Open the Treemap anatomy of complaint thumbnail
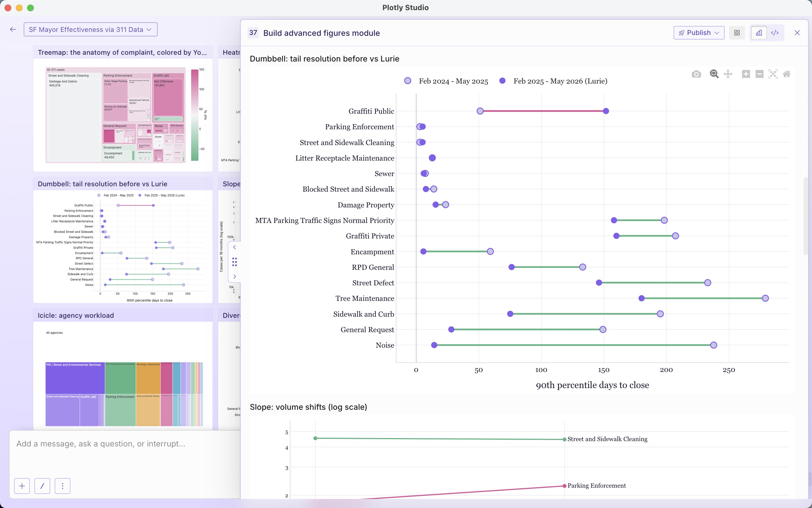The image size is (812, 508). pyautogui.click(x=123, y=115)
